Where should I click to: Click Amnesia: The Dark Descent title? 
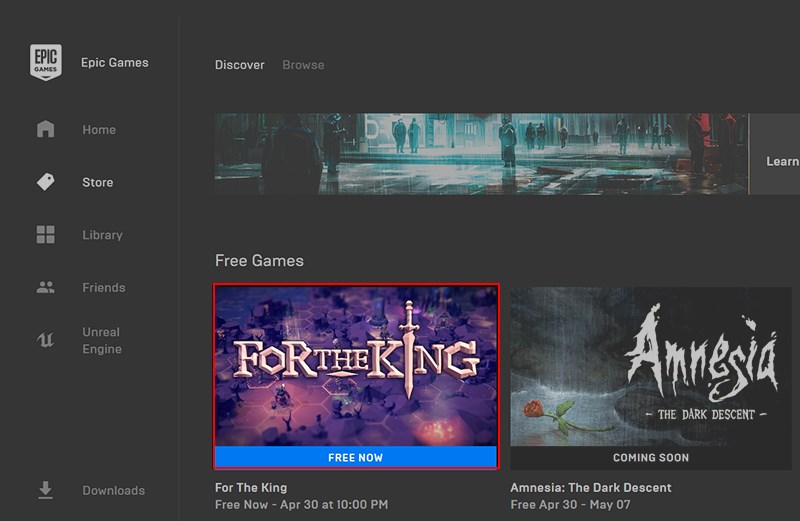click(591, 487)
